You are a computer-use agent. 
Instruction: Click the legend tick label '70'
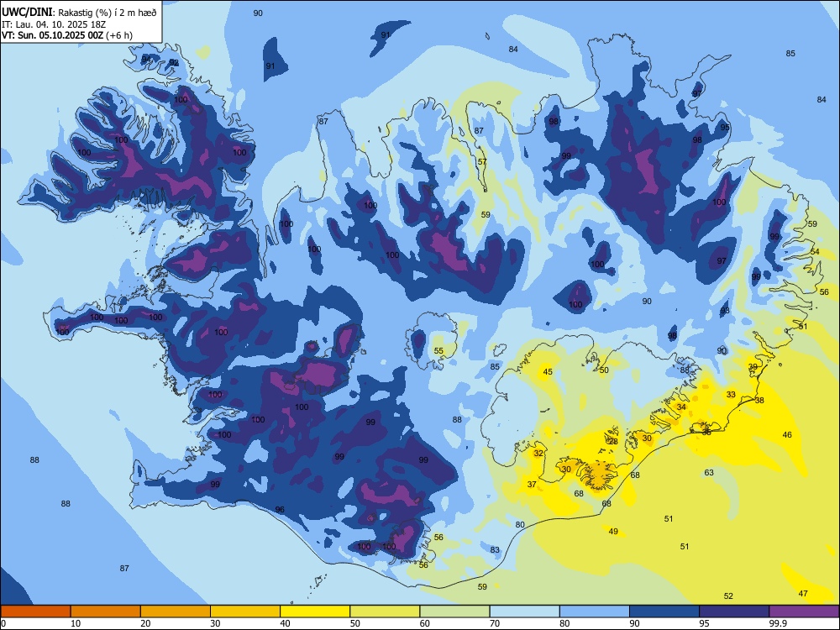tap(495, 623)
